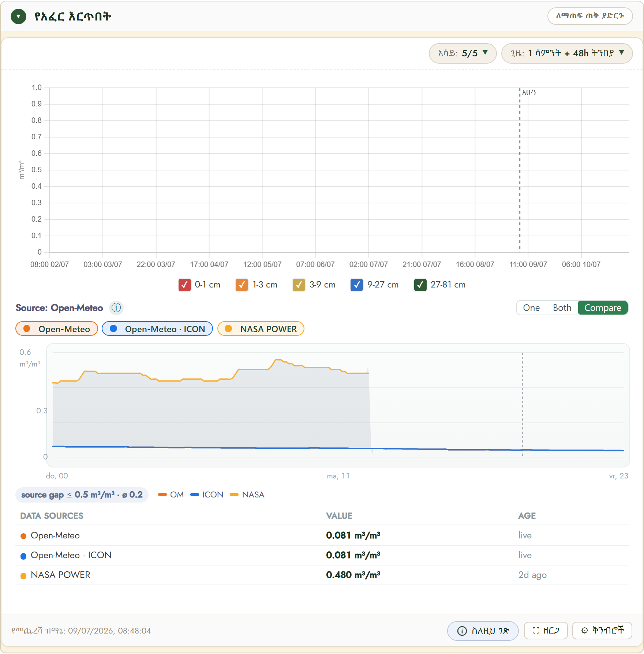This screenshot has width=644, height=654.
Task: Click the የመጨረሻ ዝማኔ timestamp text
Action: tap(81, 631)
